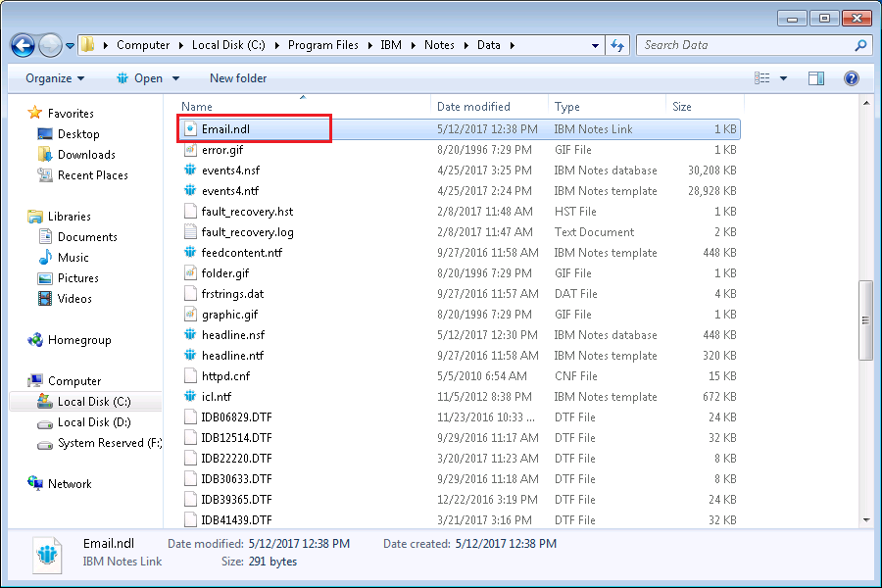
Task: Select the headline.nsf database icon
Action: [190, 335]
